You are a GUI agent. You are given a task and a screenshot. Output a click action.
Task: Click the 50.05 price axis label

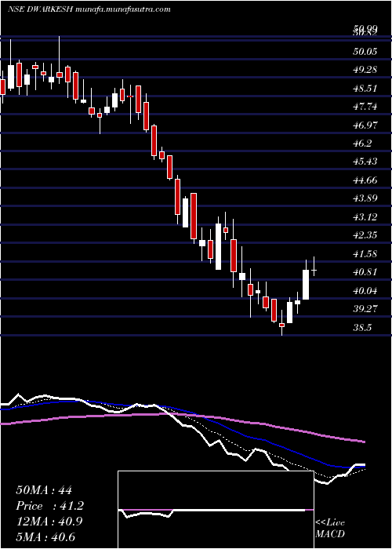(x=365, y=52)
